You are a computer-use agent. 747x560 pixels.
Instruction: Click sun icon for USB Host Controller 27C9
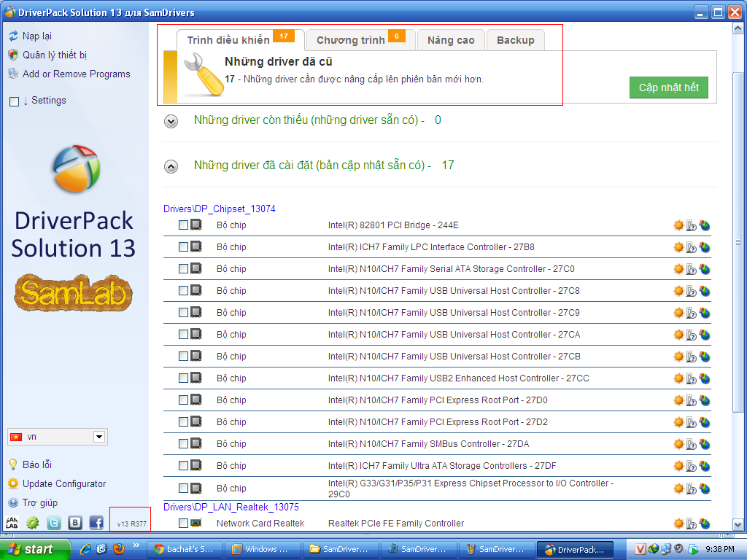pos(679,313)
